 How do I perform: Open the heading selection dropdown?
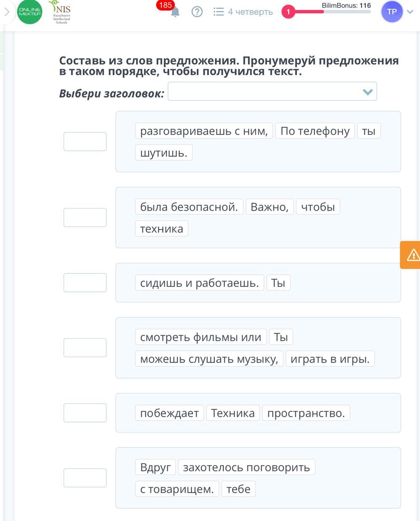click(272, 91)
